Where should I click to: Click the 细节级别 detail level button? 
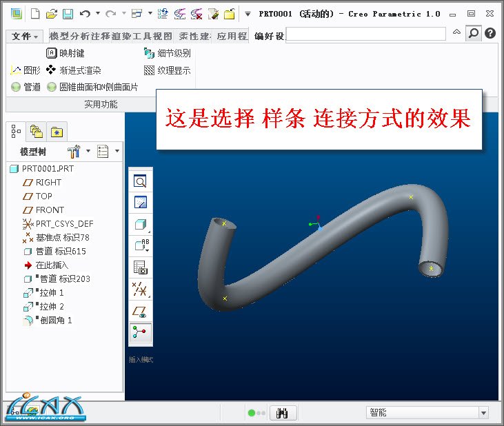point(167,53)
